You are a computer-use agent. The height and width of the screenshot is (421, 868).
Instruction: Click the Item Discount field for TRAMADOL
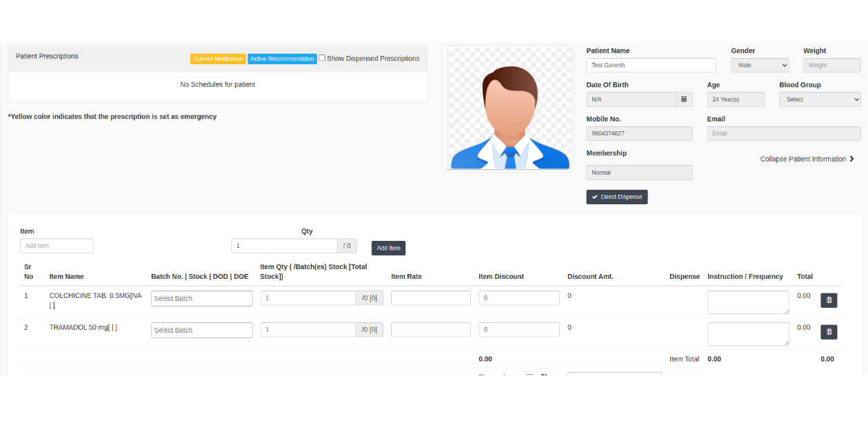518,330
